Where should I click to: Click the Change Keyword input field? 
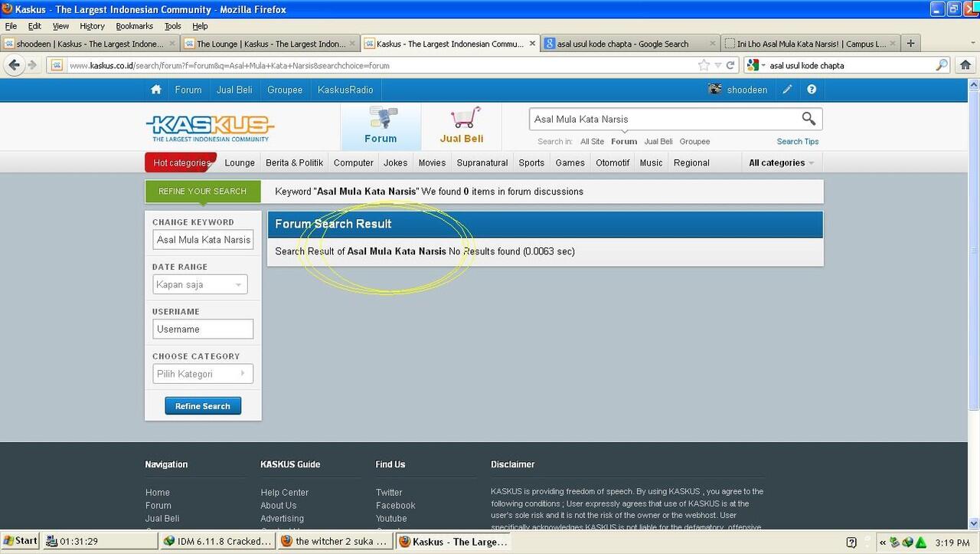[203, 240]
